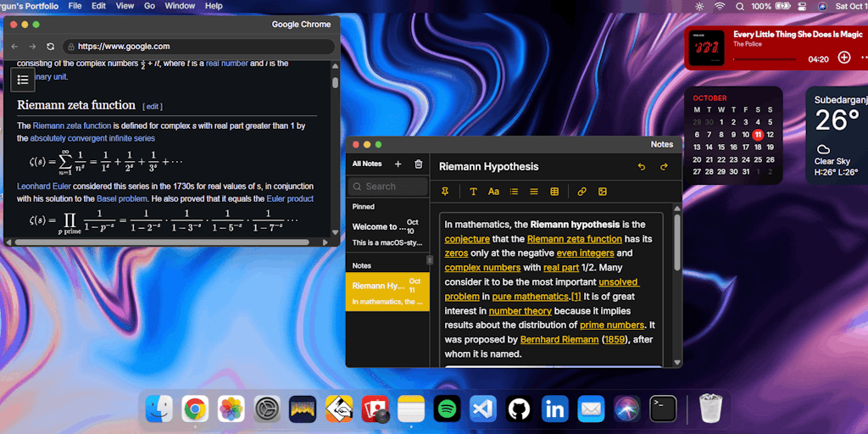The image size is (868, 434).
Task: Open the Aa font size options
Action: point(493,192)
